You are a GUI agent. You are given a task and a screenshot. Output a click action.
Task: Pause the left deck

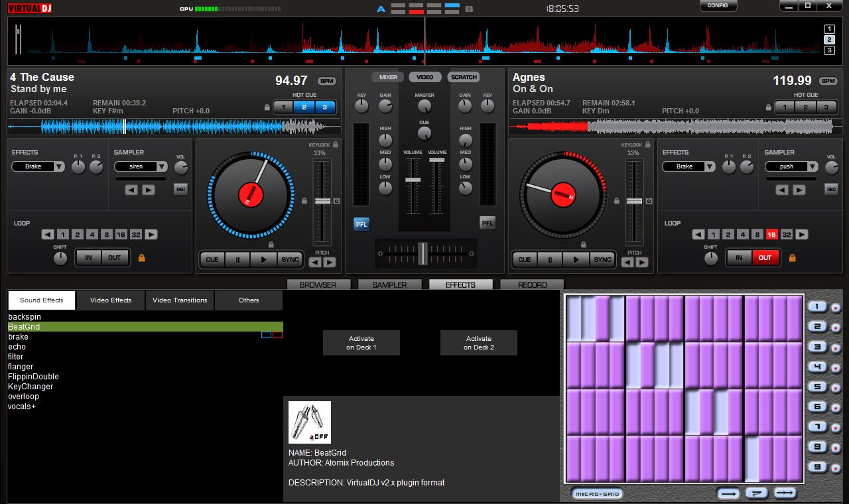(237, 259)
